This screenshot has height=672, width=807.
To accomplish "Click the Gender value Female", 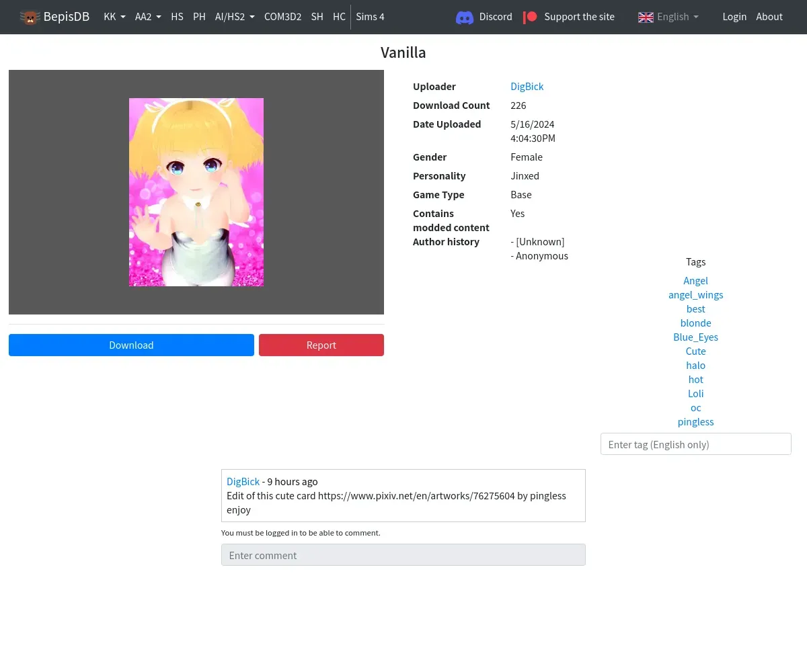I will click(527, 157).
